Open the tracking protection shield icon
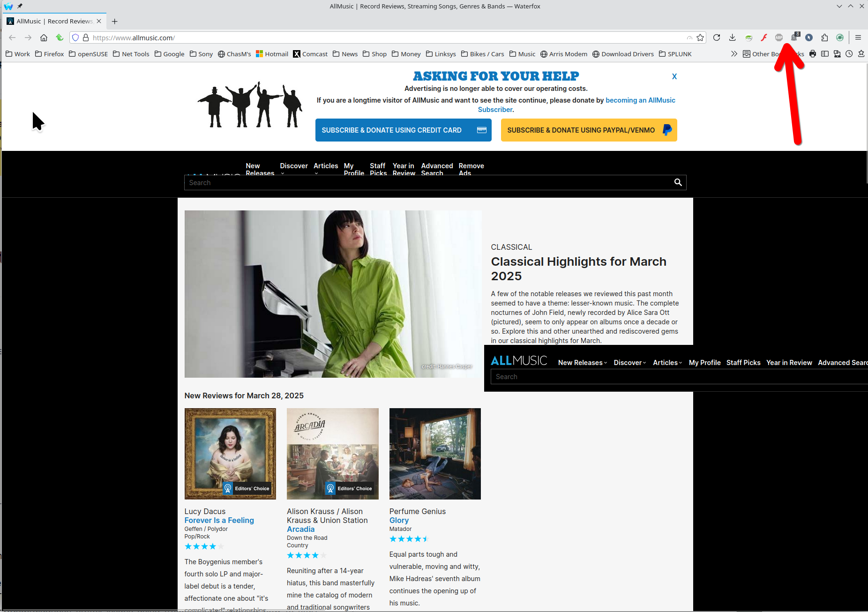Image resolution: width=868 pixels, height=612 pixels. tap(75, 37)
